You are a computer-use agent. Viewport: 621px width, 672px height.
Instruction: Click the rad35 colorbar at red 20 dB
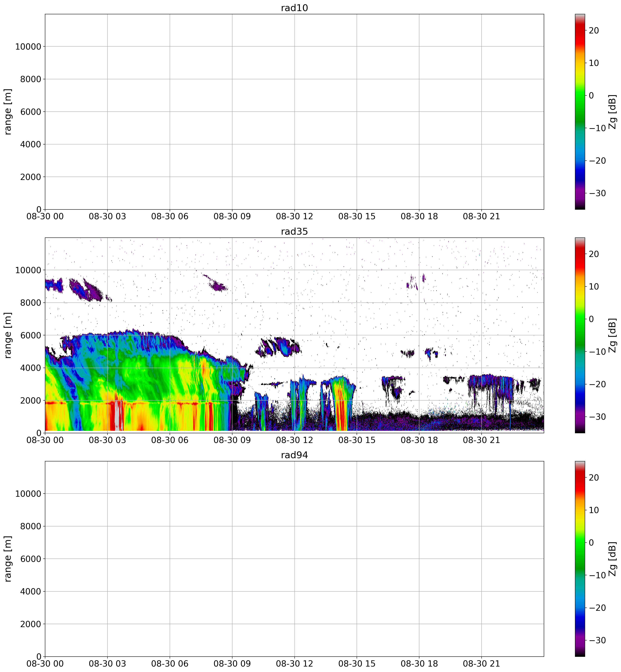coord(580,254)
